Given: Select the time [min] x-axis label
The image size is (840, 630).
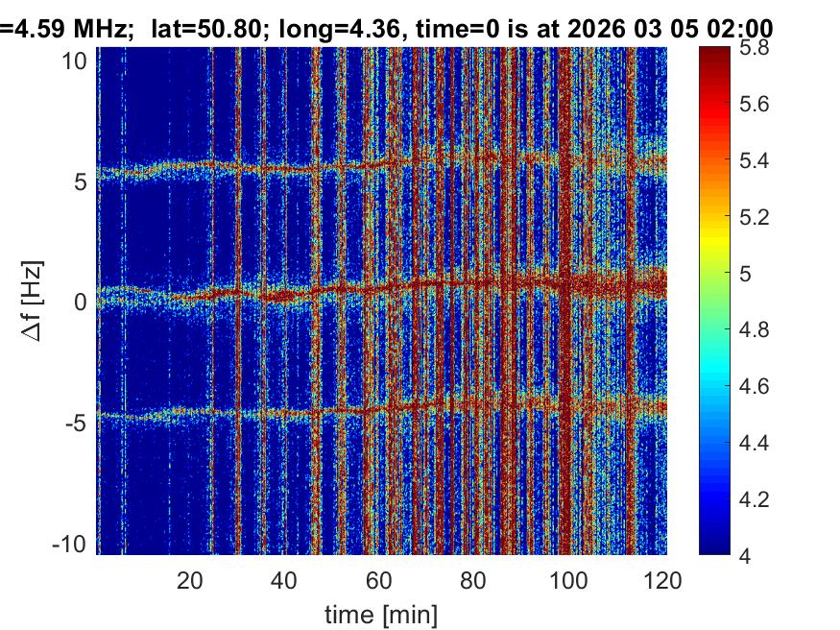Looking at the screenshot, I should click(x=382, y=612).
